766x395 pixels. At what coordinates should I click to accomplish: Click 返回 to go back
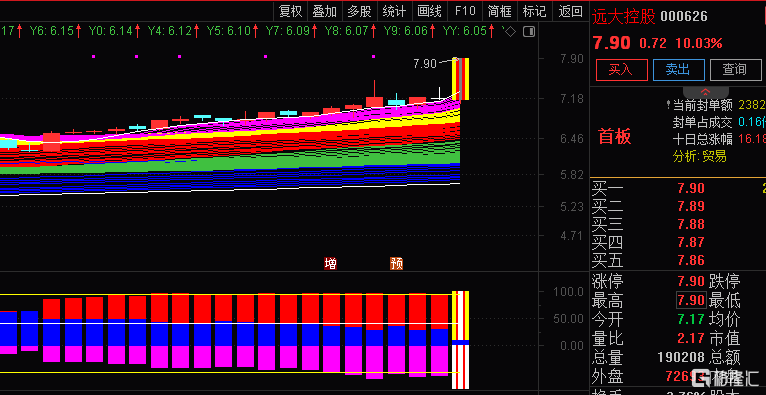coord(570,11)
